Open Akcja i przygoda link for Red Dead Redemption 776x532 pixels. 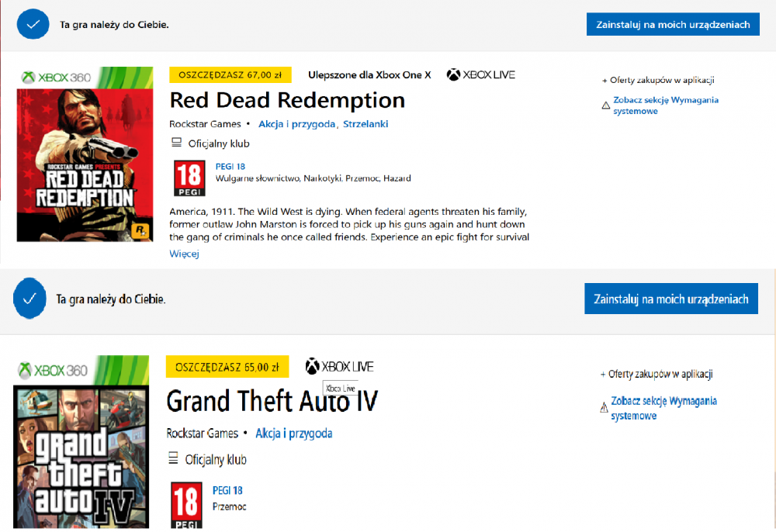pos(296,124)
